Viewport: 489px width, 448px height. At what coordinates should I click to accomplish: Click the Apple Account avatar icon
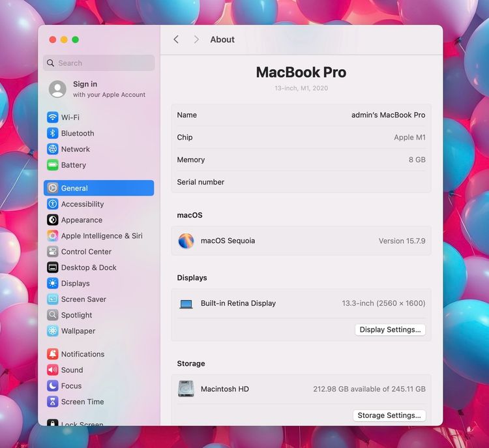(57, 89)
